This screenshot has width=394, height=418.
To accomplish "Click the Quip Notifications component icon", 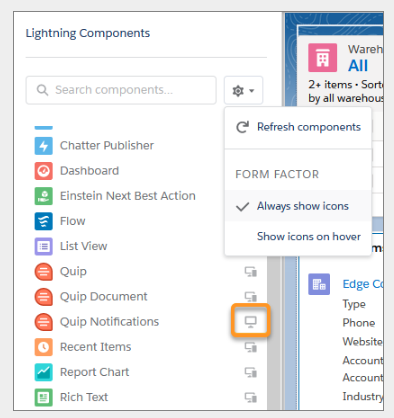I will 43,322.
